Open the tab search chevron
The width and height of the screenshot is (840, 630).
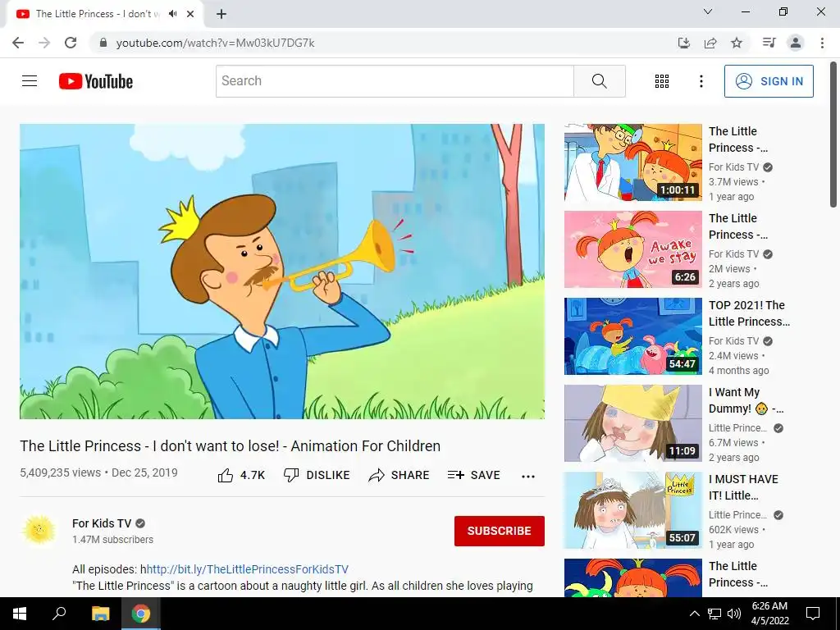[708, 11]
